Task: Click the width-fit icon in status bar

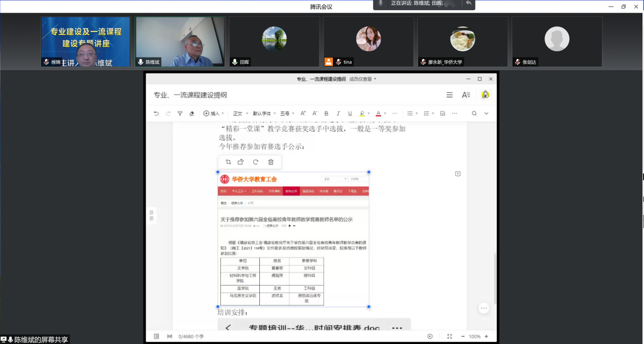Action: point(170,336)
